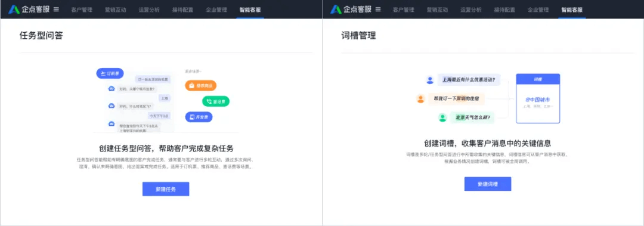Click headline 创建任务型问答，帮助客户完成复杂任务
Image resolution: width=644 pixels, height=226 pixels.
coord(166,148)
